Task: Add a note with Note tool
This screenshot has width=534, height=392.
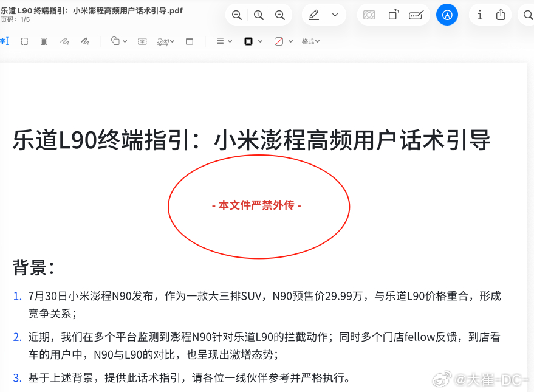Action: [190, 41]
